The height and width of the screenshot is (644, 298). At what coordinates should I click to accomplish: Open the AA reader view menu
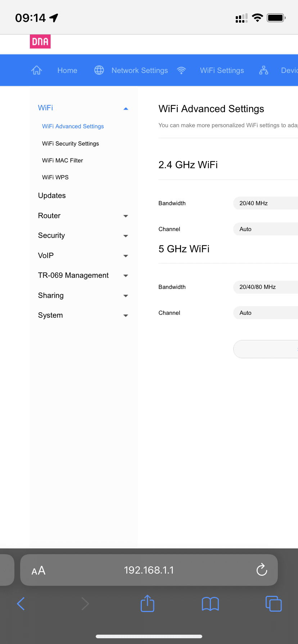point(39,570)
